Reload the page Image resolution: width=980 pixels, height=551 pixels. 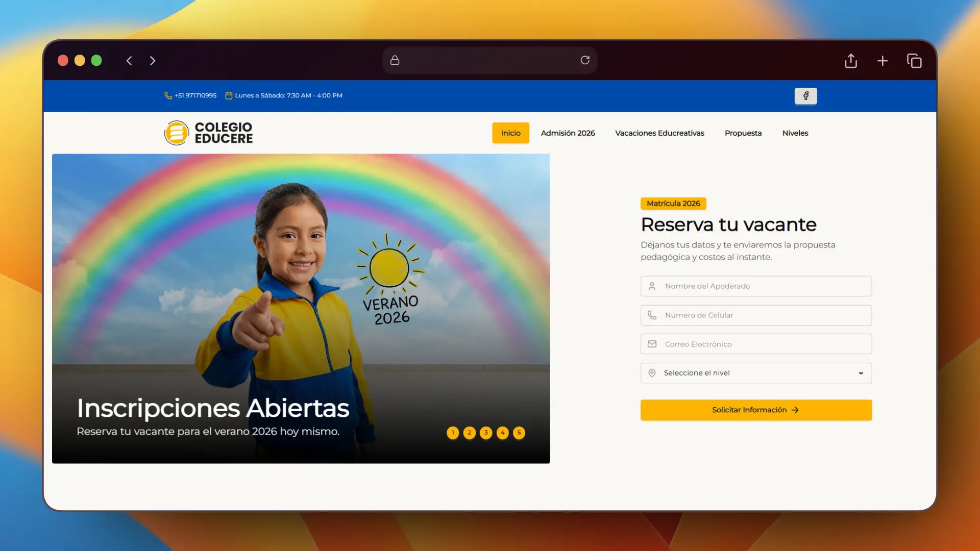click(585, 60)
